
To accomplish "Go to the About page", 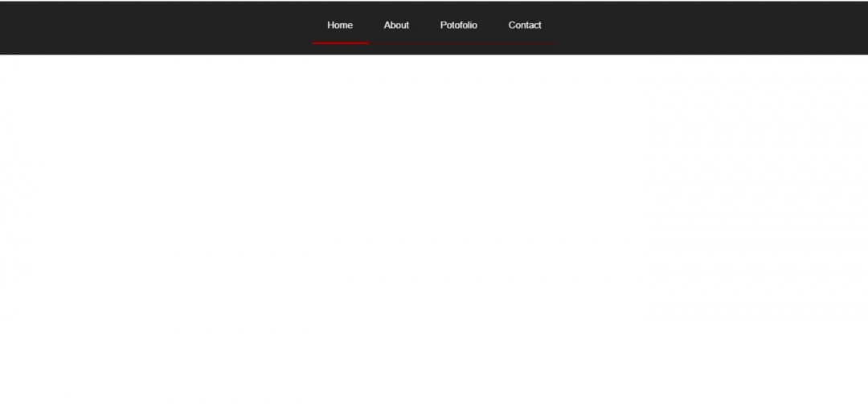I will pyautogui.click(x=396, y=25).
